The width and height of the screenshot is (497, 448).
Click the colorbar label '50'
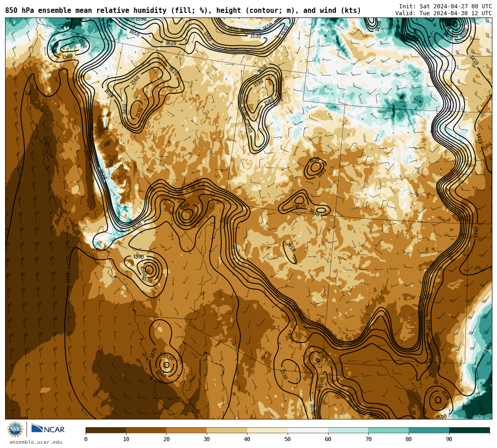(x=288, y=439)
